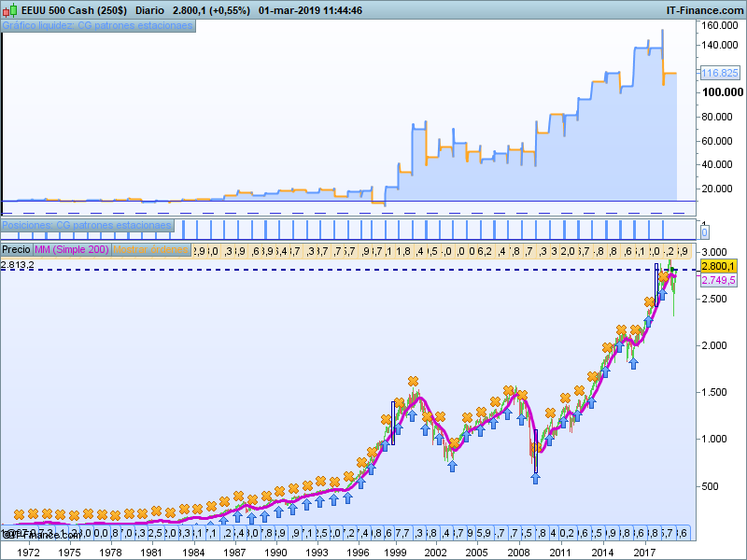Click the 2.800,1 (+0,55%) quote in the header
Screen dimensions: 747x560
click(211, 10)
